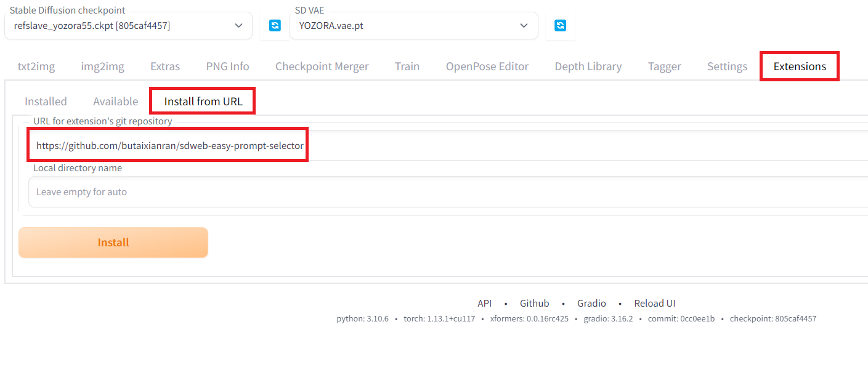868x367 pixels.
Task: Show the Available extensions sub-tab
Action: tap(115, 101)
